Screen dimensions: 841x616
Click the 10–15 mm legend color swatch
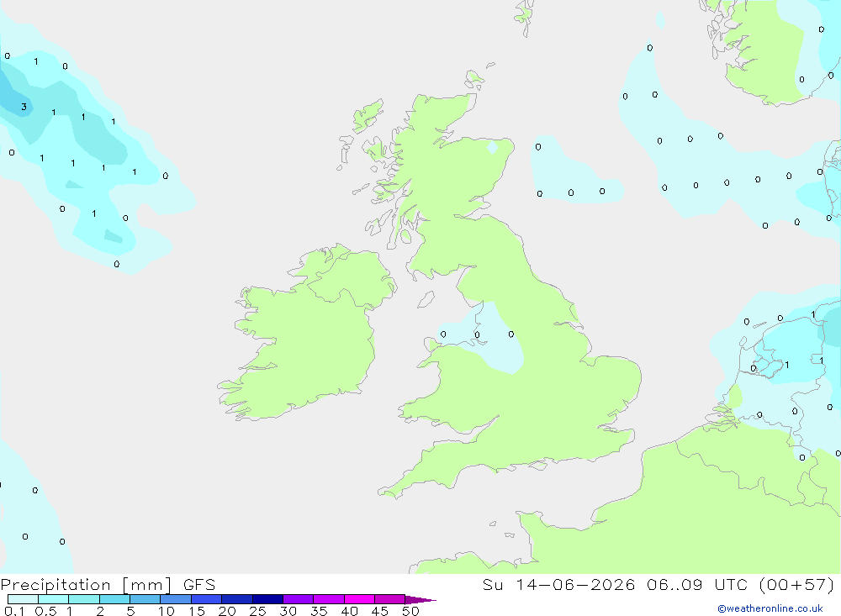(176, 599)
